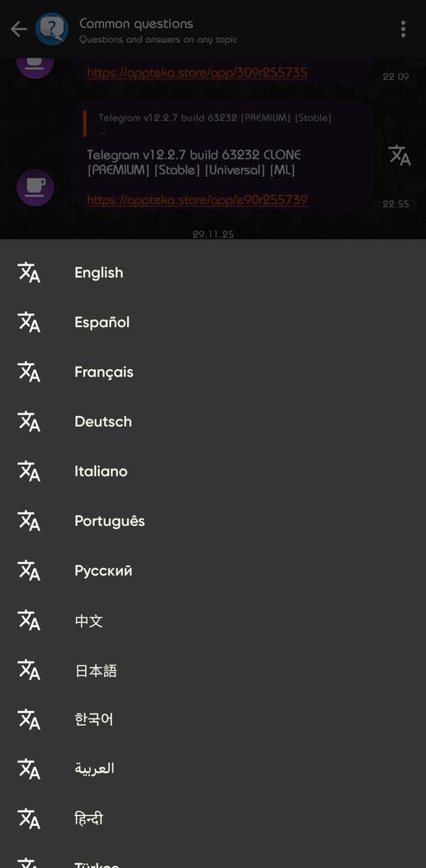Viewport: 426px width, 868px height.
Task: Choose Français translation option
Action: coord(103,372)
